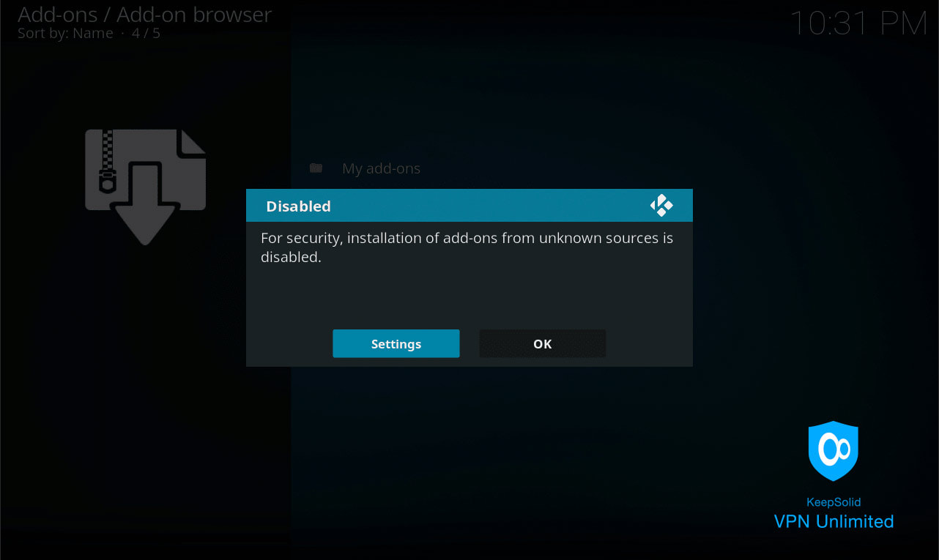Click the Add-ons part of the breadcrumb
The image size is (939, 560).
(57, 14)
